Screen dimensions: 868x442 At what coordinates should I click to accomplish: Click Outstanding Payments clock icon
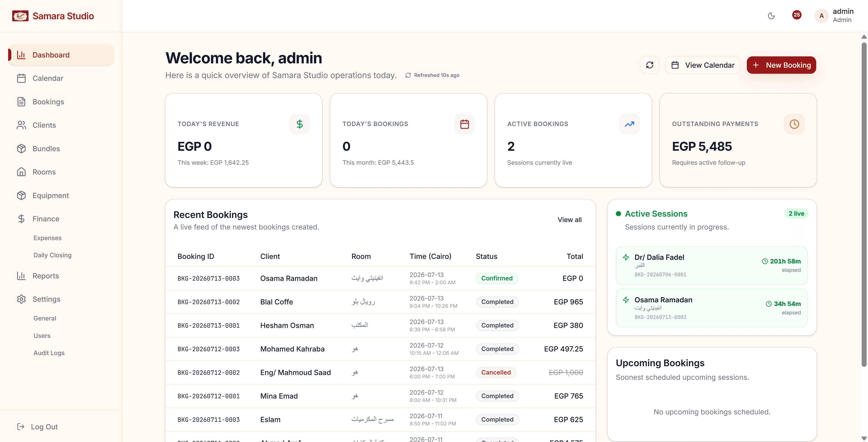pyautogui.click(x=794, y=124)
